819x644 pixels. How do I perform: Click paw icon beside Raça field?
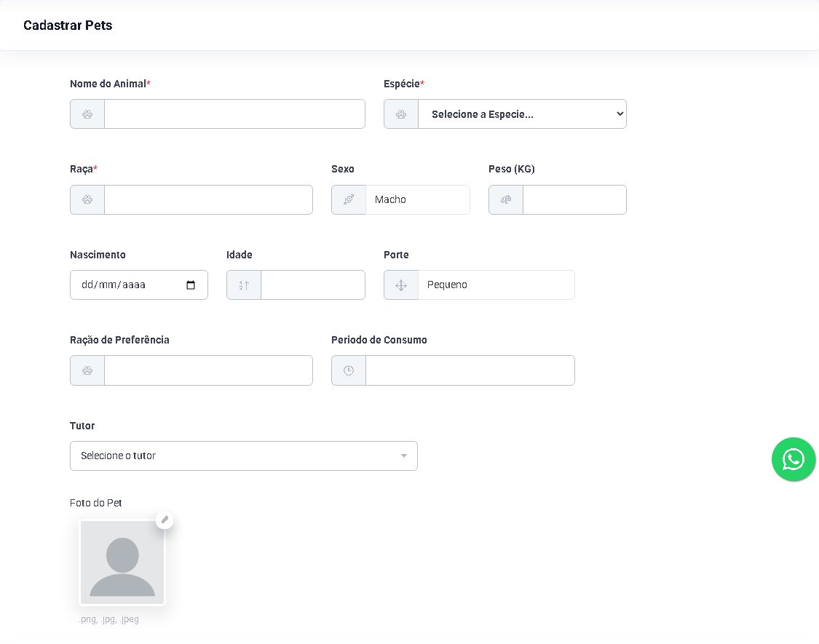click(87, 199)
